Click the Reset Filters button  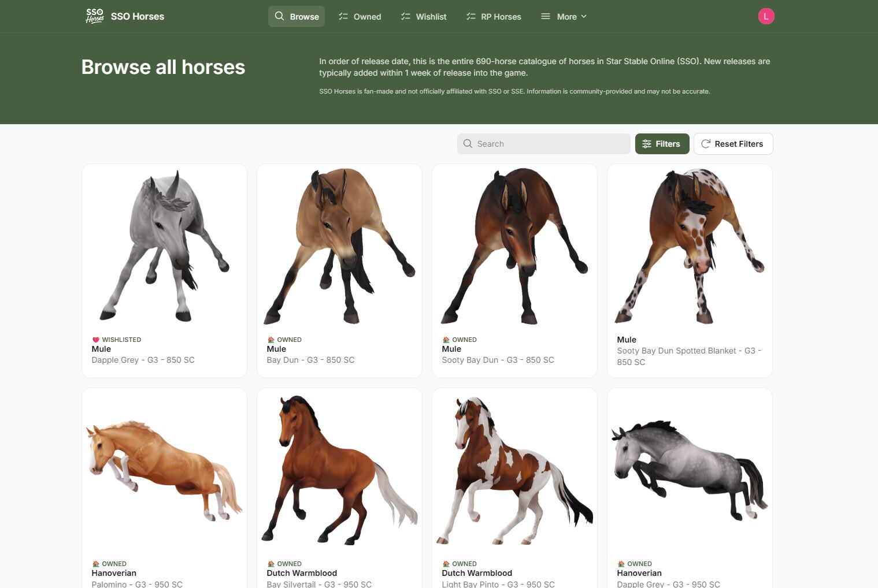pos(733,144)
